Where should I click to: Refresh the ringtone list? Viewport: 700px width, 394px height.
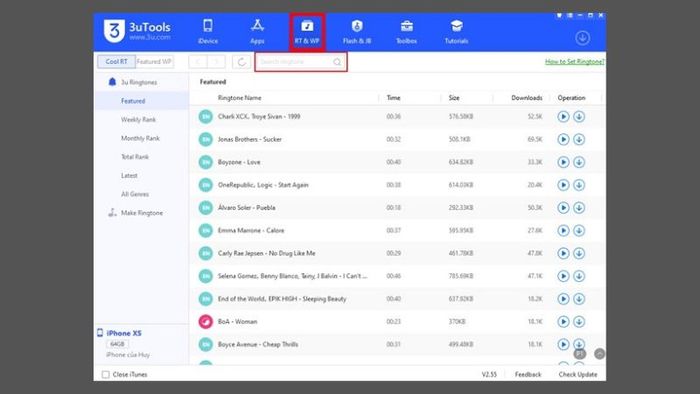(x=241, y=62)
